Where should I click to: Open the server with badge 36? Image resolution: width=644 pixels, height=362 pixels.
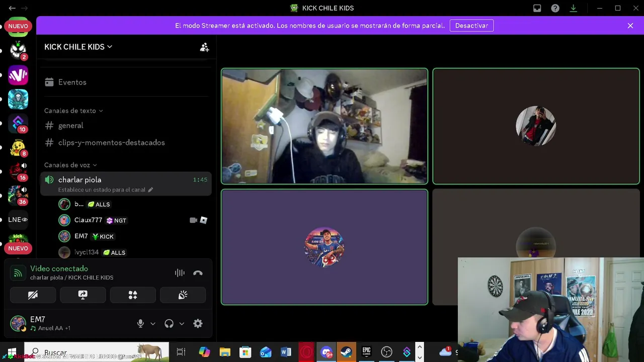tap(18, 196)
